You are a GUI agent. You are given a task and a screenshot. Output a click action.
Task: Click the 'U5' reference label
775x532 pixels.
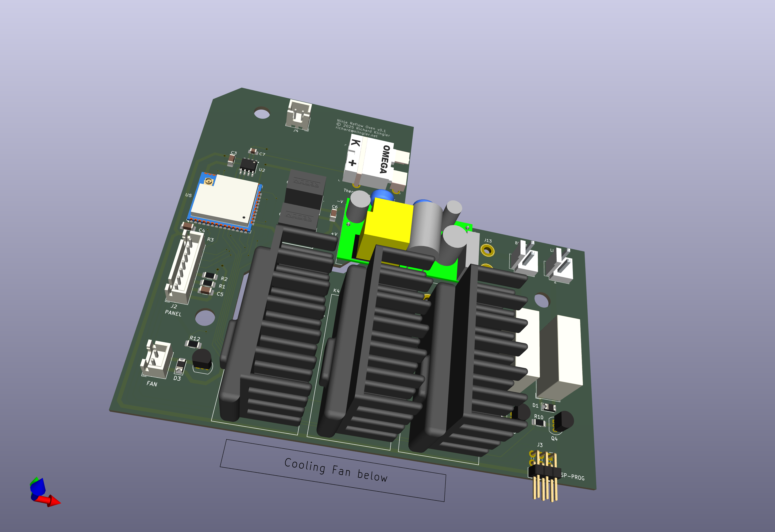coord(188,195)
